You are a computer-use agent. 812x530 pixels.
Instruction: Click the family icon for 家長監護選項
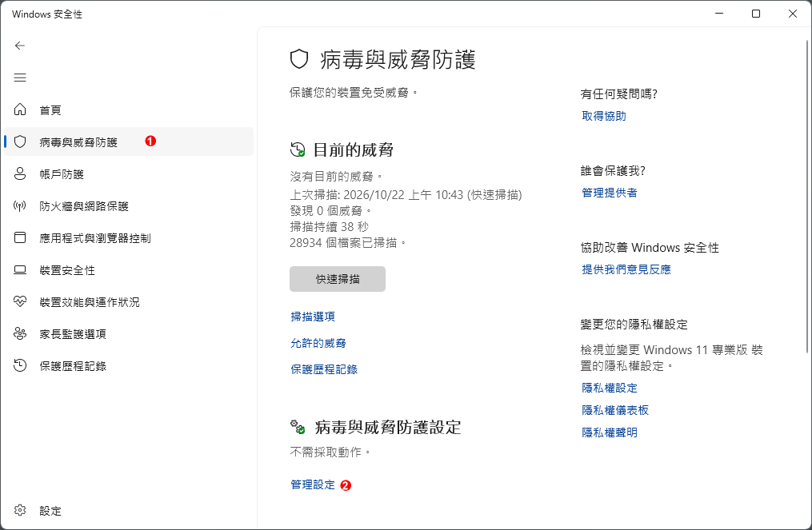[20, 334]
